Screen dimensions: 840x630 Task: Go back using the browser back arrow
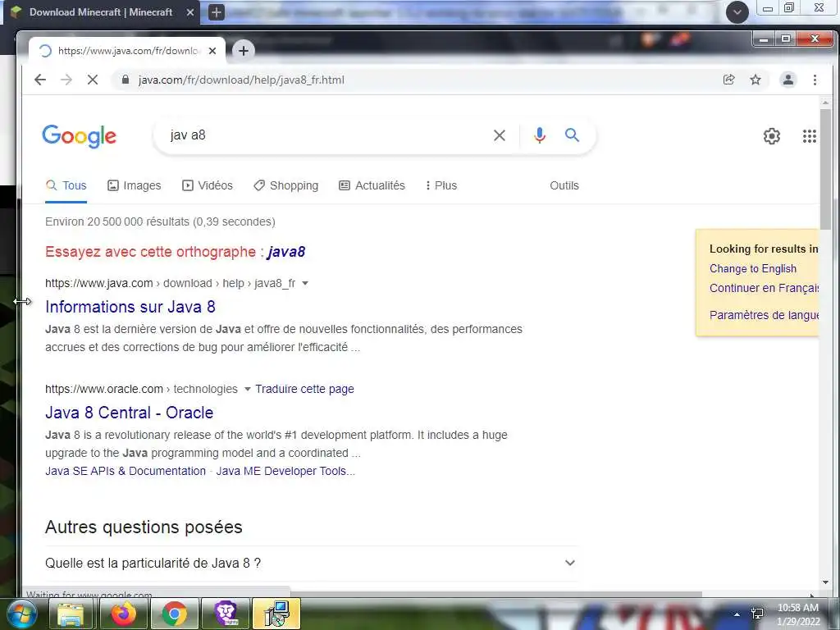tap(40, 80)
